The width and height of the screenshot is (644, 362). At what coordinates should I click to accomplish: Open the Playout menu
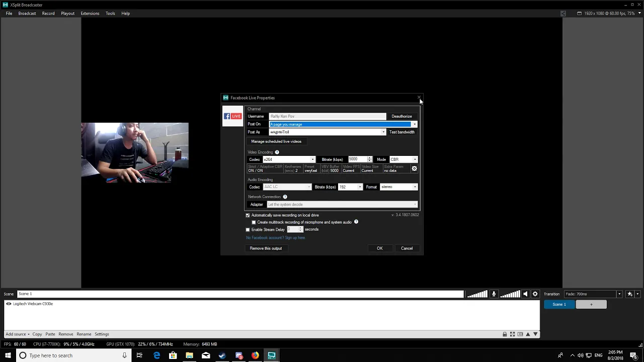pos(68,14)
